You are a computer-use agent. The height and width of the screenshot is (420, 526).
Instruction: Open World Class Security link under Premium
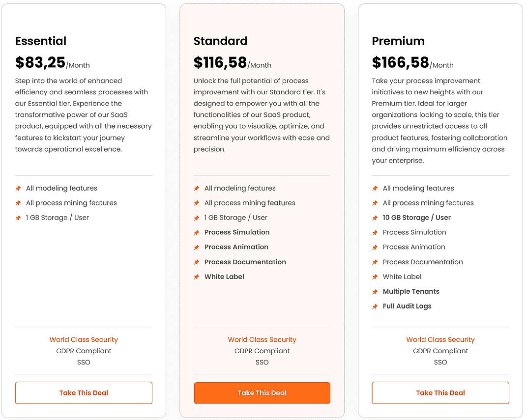pos(440,339)
